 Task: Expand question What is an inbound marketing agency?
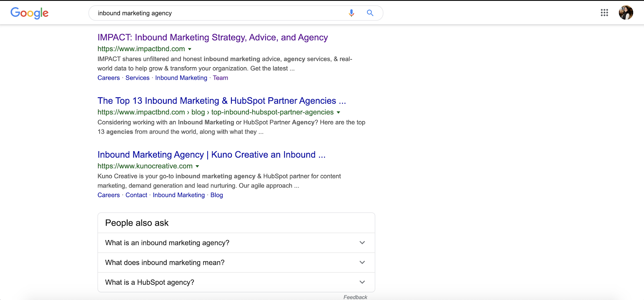pyautogui.click(x=236, y=243)
